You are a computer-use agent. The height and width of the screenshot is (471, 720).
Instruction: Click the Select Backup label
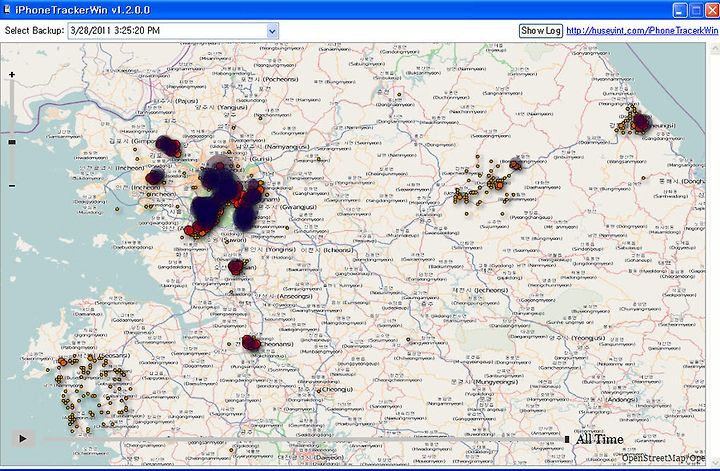34,31
